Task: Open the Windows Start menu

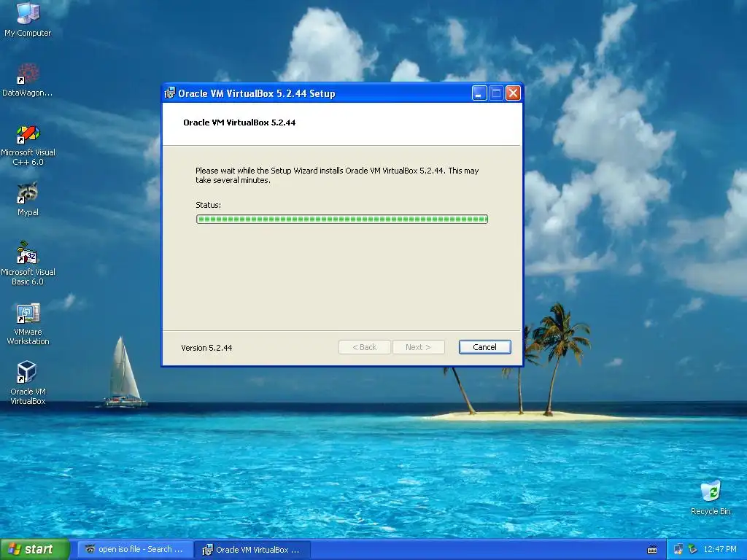Action: click(x=34, y=550)
